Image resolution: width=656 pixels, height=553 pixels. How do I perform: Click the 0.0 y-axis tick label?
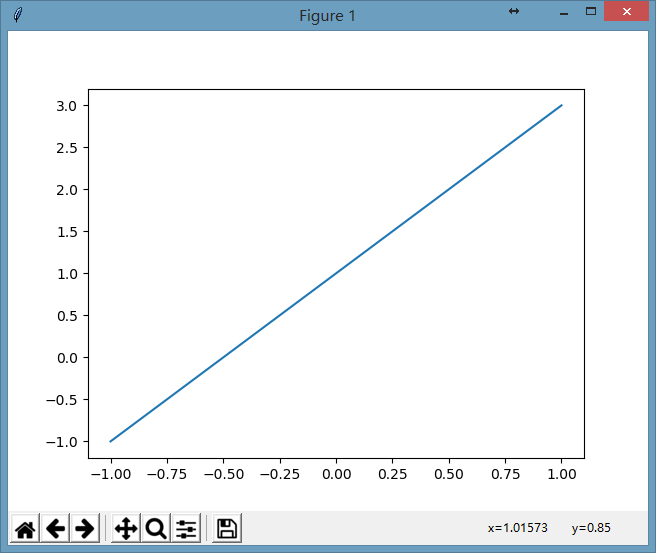point(67,358)
